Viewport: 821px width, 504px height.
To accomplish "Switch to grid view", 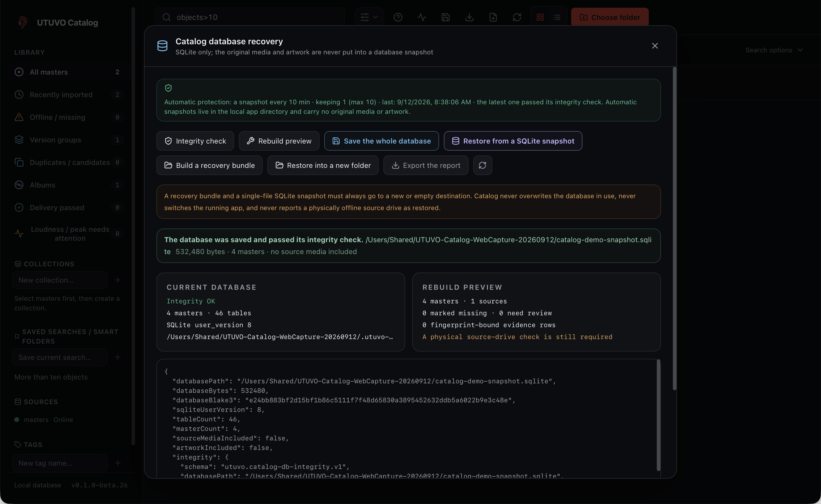I will [540, 17].
